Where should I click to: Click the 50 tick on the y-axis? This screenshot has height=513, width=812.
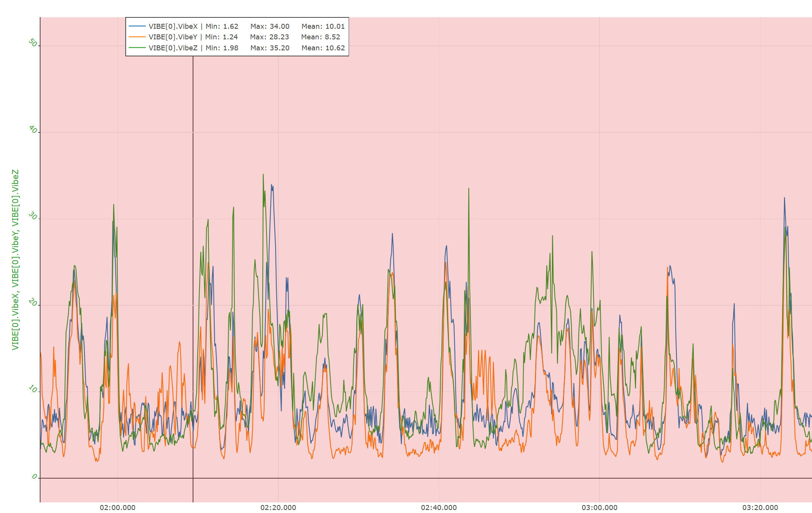pyautogui.click(x=33, y=43)
